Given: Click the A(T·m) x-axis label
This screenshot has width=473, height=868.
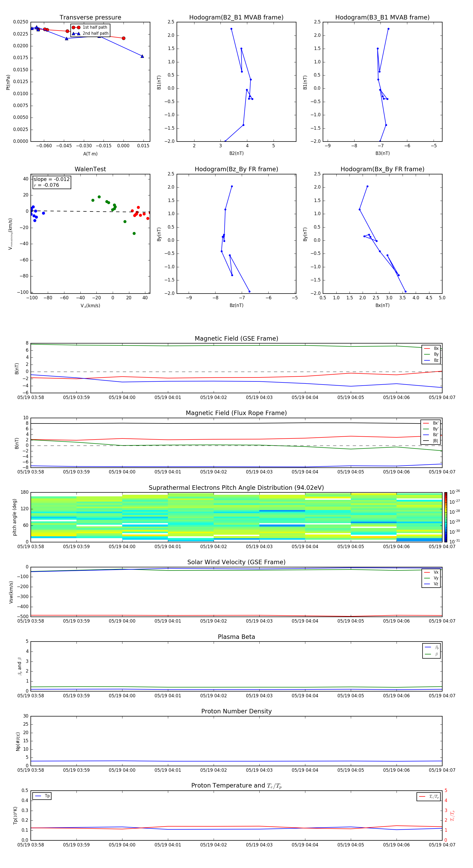Looking at the screenshot, I should pos(90,154).
